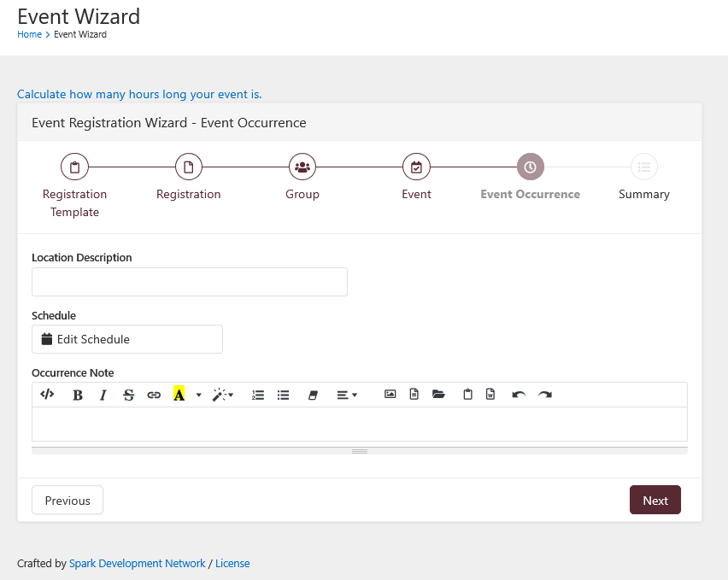Open the text color dropdown arrow
This screenshot has width=728, height=580.
pos(199,395)
